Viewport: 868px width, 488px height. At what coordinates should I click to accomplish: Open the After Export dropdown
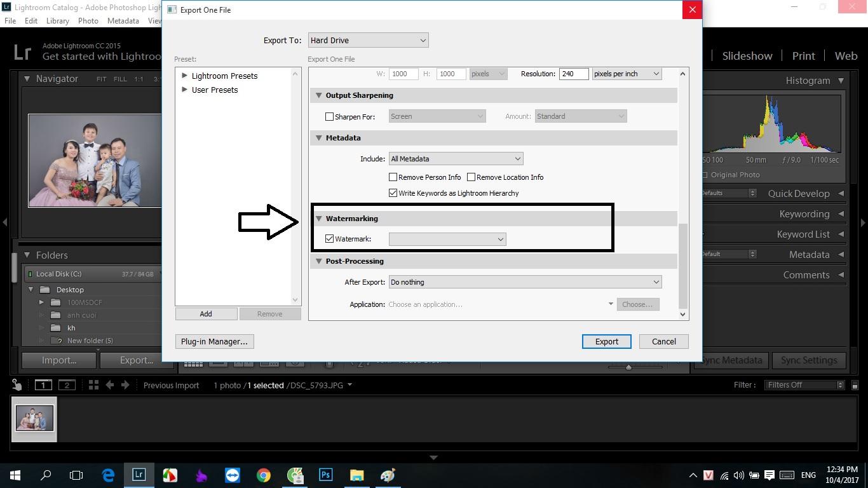click(x=525, y=281)
